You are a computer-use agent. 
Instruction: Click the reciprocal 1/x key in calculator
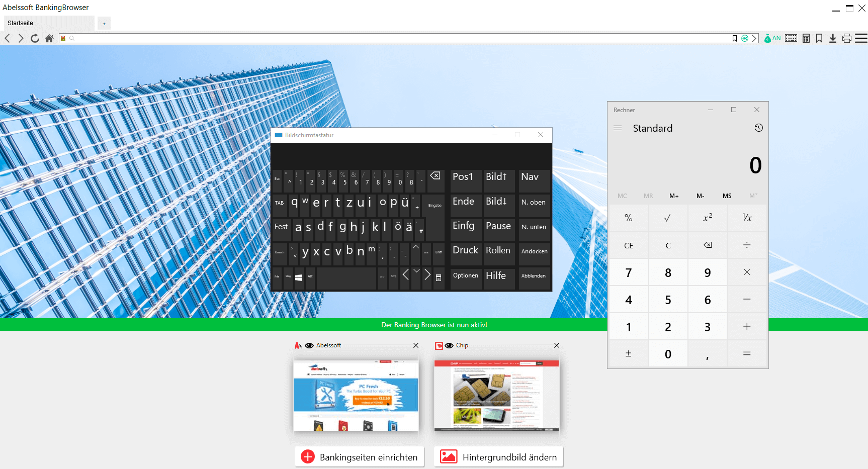point(747,218)
